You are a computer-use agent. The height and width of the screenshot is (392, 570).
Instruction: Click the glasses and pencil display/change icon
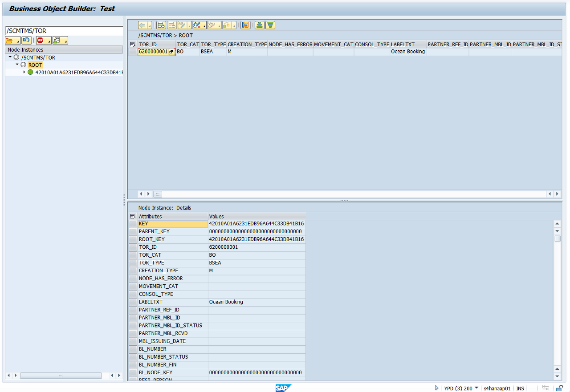(182, 25)
